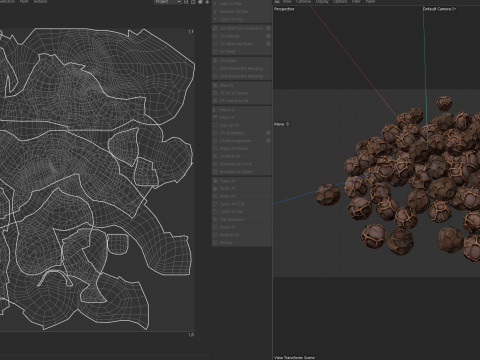Click the Store UV command
This screenshot has height=360, width=480.
point(241,227)
